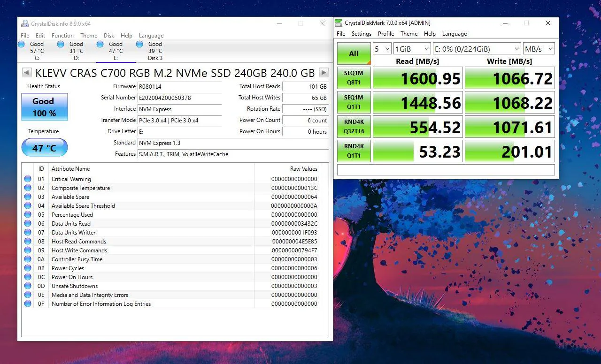Click the RND4K Q32T16 write result 1071.61
This screenshot has height=364, width=601.
510,127
